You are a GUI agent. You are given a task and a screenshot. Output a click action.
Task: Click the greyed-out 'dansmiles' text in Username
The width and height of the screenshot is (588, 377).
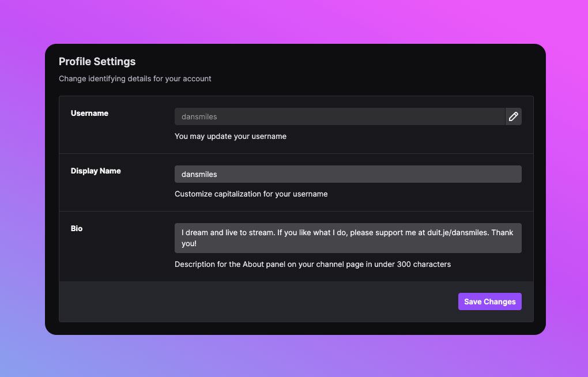pos(199,116)
